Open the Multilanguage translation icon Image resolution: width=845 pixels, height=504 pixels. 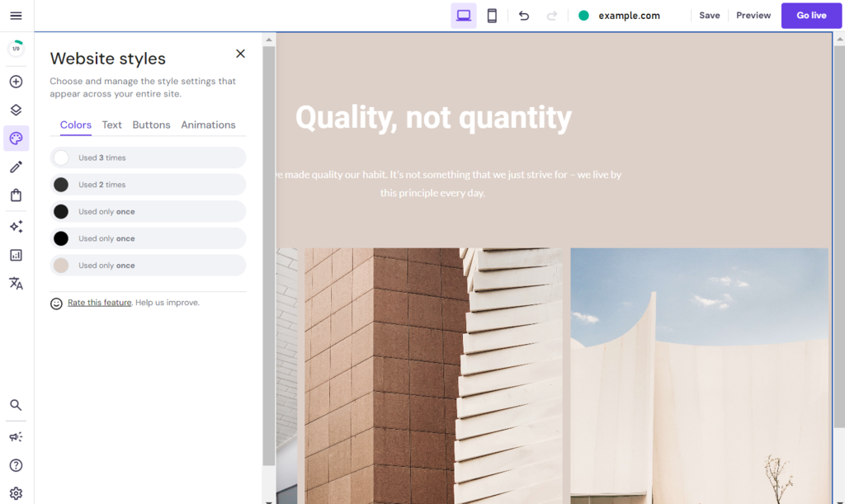point(16,283)
